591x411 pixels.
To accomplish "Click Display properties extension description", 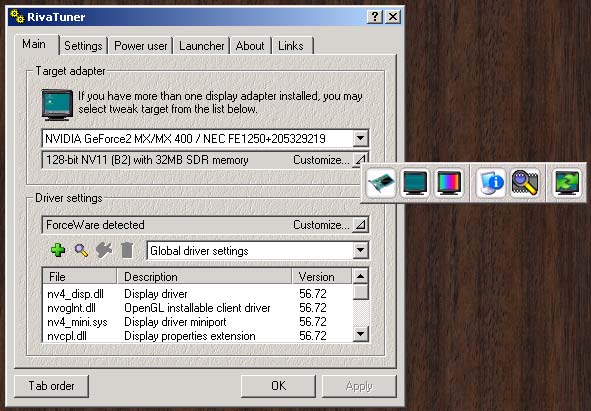I will tap(190, 336).
